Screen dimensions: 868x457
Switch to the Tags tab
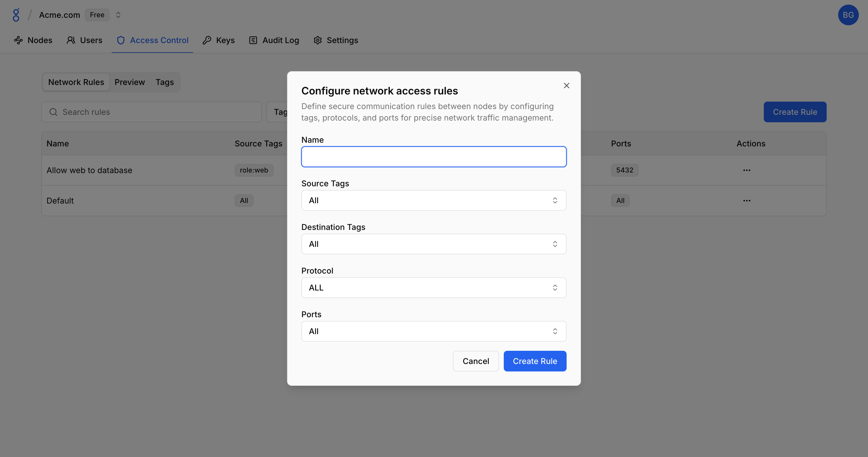point(164,82)
